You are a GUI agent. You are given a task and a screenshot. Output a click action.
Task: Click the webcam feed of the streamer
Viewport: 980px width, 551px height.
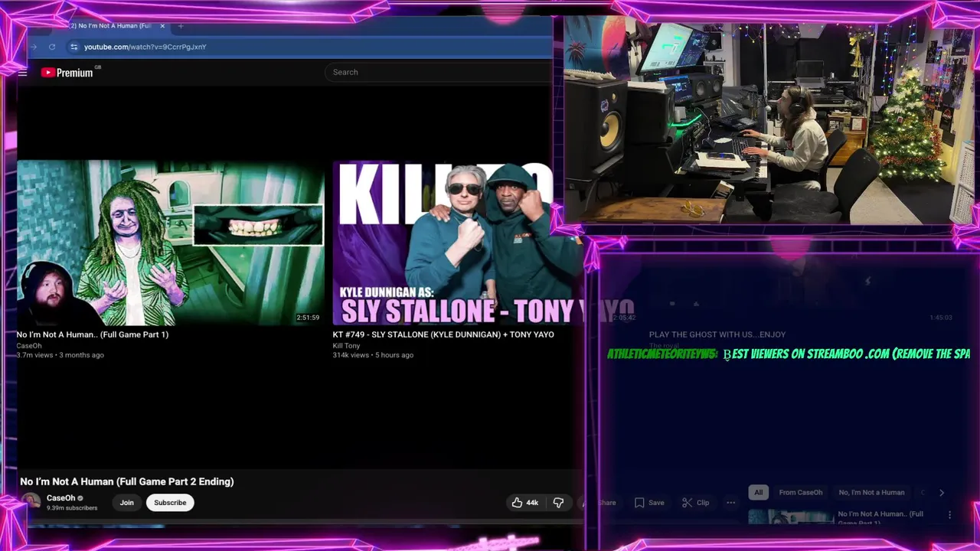pyautogui.click(x=769, y=122)
